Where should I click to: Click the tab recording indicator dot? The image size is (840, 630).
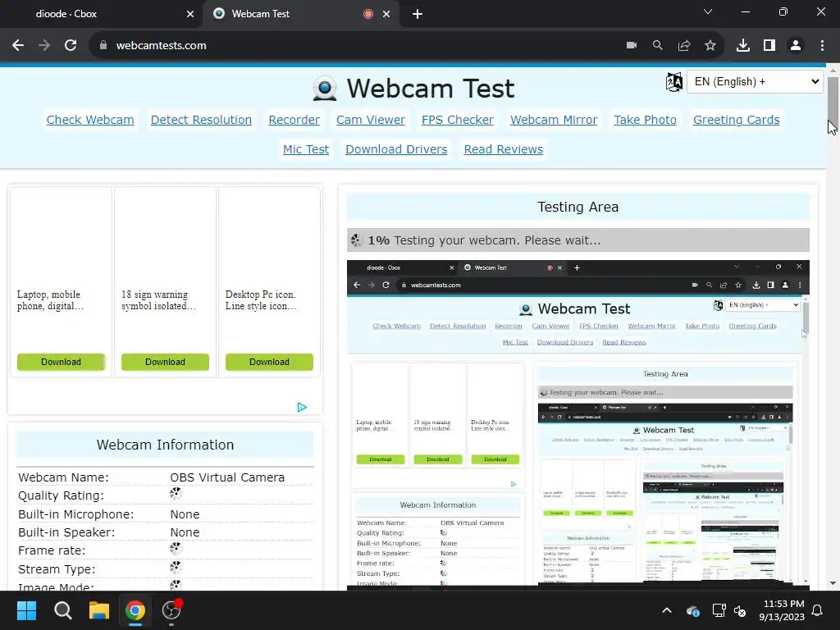tap(368, 14)
